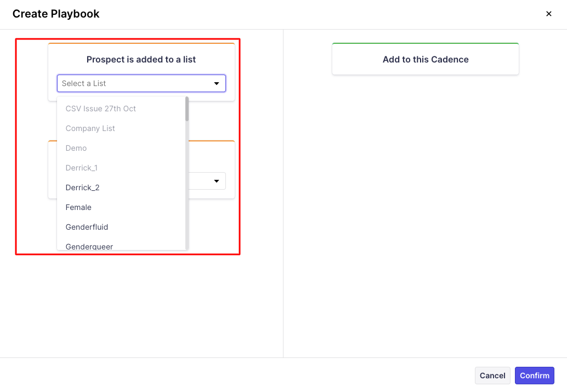Pick Genderfluid from the list options
The height and width of the screenshot is (392, 567).
pyautogui.click(x=87, y=227)
